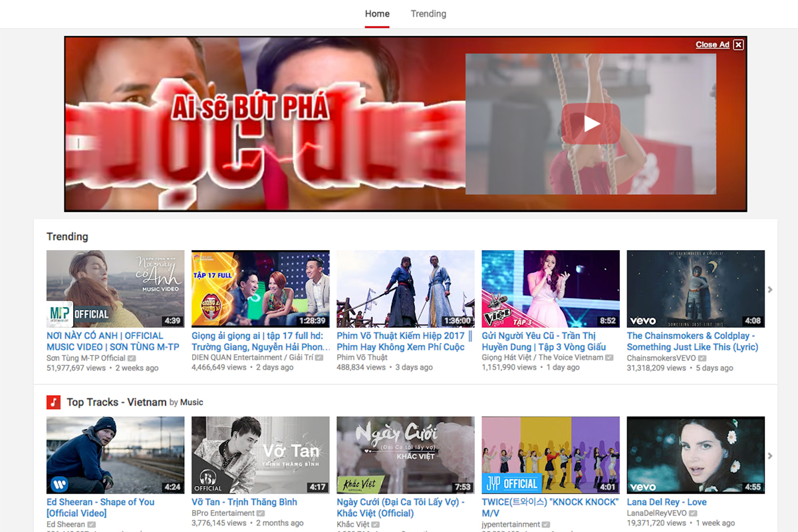Visit DIEN QUAN Entertainment channel

[x=252, y=358]
